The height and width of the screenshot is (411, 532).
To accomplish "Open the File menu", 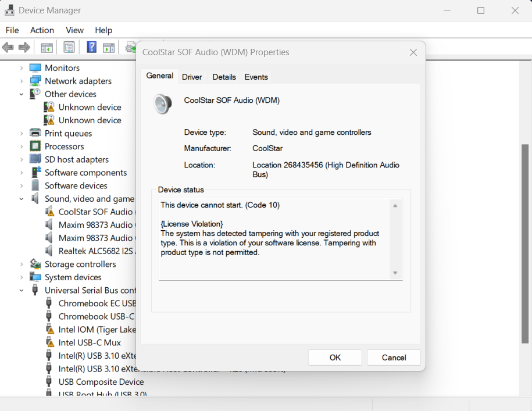I will tap(12, 30).
